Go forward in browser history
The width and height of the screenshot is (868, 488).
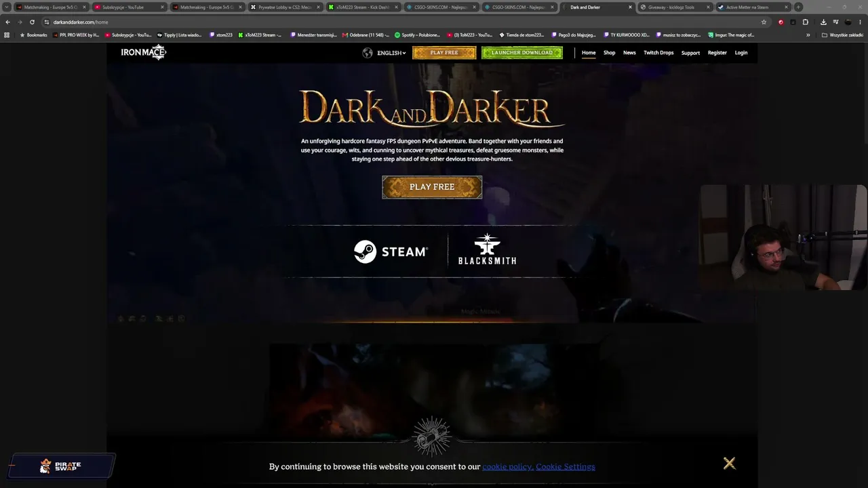tap(19, 22)
